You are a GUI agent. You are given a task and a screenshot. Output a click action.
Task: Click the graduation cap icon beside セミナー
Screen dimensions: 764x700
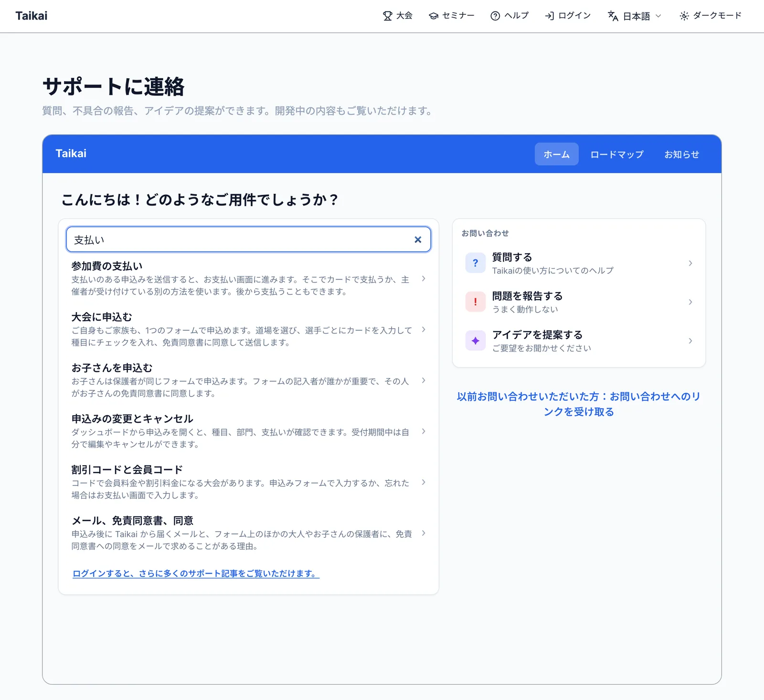pyautogui.click(x=434, y=16)
